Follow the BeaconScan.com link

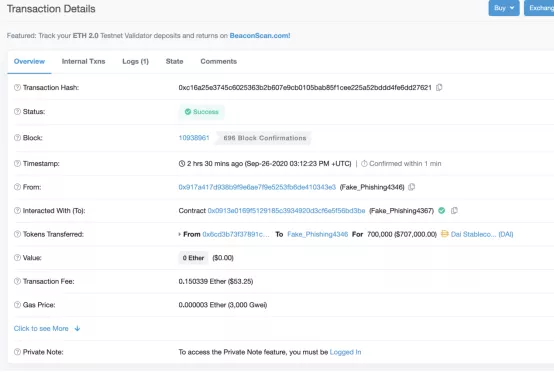260,36
